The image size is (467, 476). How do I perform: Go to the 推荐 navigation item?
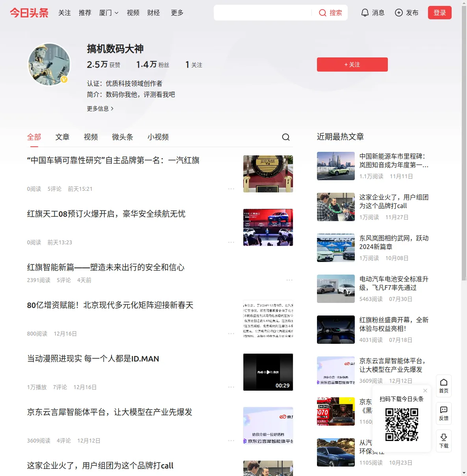[85, 13]
